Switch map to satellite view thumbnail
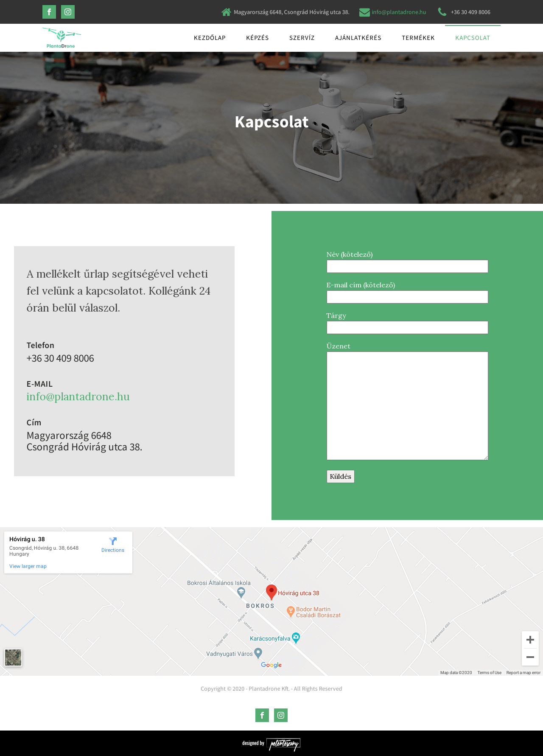The image size is (543, 756). [13, 658]
